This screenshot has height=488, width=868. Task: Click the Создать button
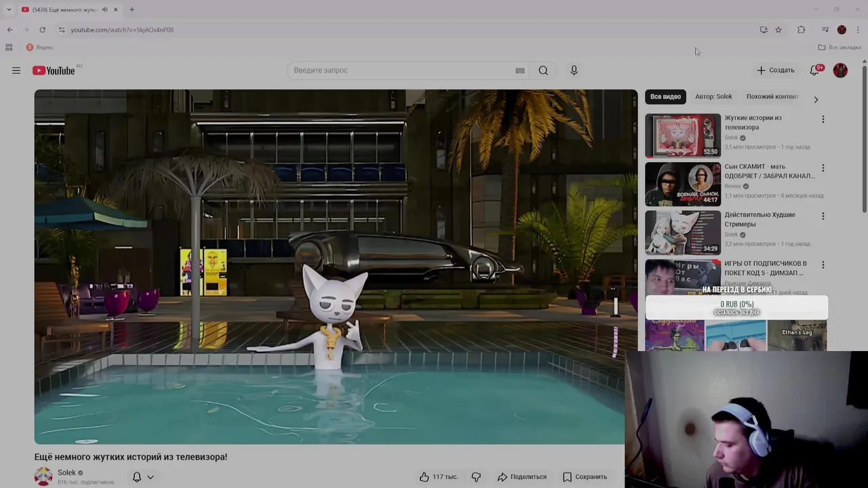775,70
